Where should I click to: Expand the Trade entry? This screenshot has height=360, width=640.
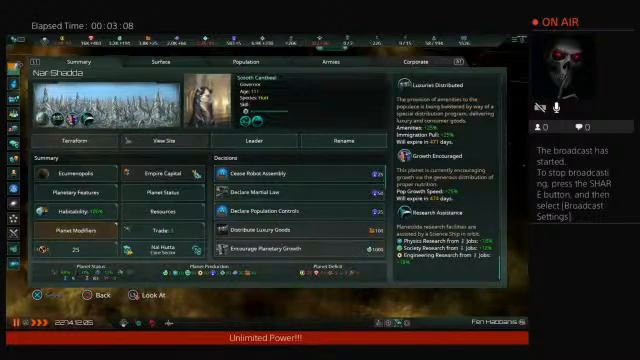[x=163, y=231]
